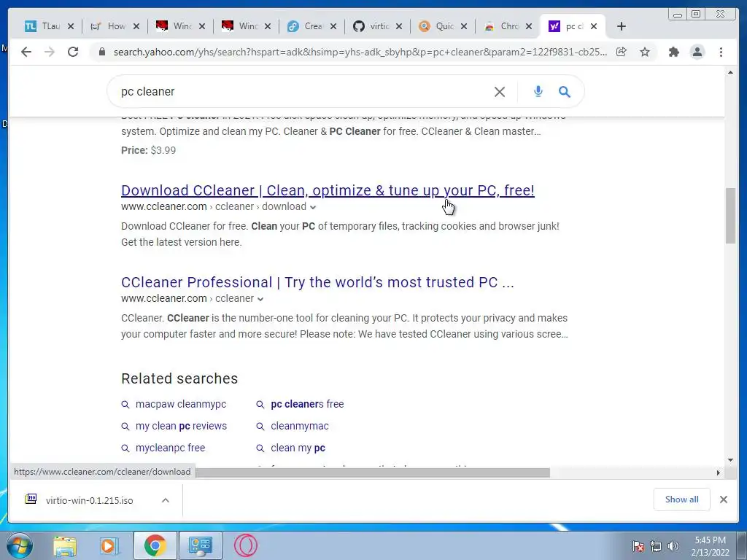
Task: Click horizontal scroll right arrow
Action: pos(719,472)
